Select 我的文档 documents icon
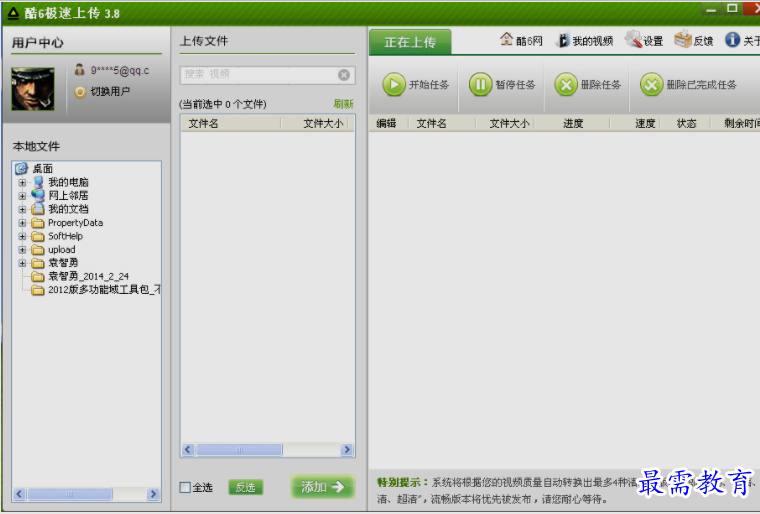Screen dimensions: 760x514 (38, 209)
